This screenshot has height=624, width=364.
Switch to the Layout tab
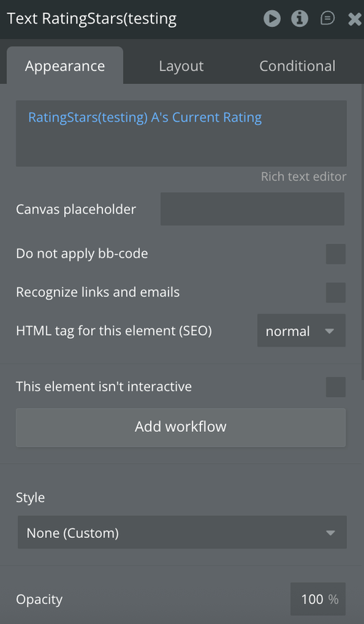pos(181,66)
